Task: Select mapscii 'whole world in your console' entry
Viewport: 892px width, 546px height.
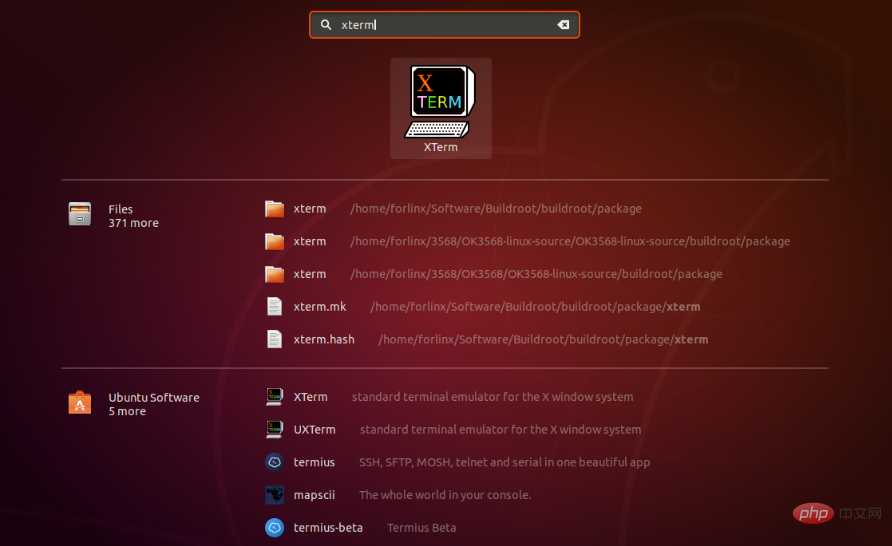Action: (x=444, y=495)
